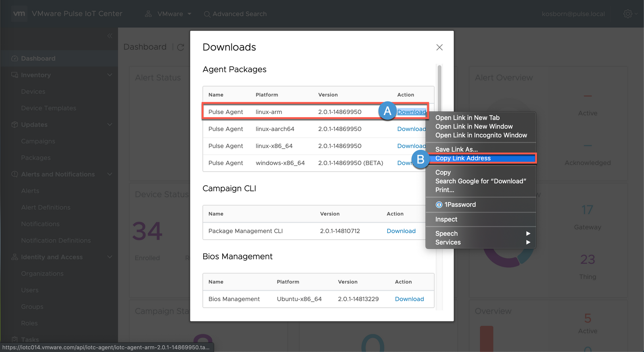Open Devices in sidebar
644x352 pixels.
pyautogui.click(x=33, y=92)
